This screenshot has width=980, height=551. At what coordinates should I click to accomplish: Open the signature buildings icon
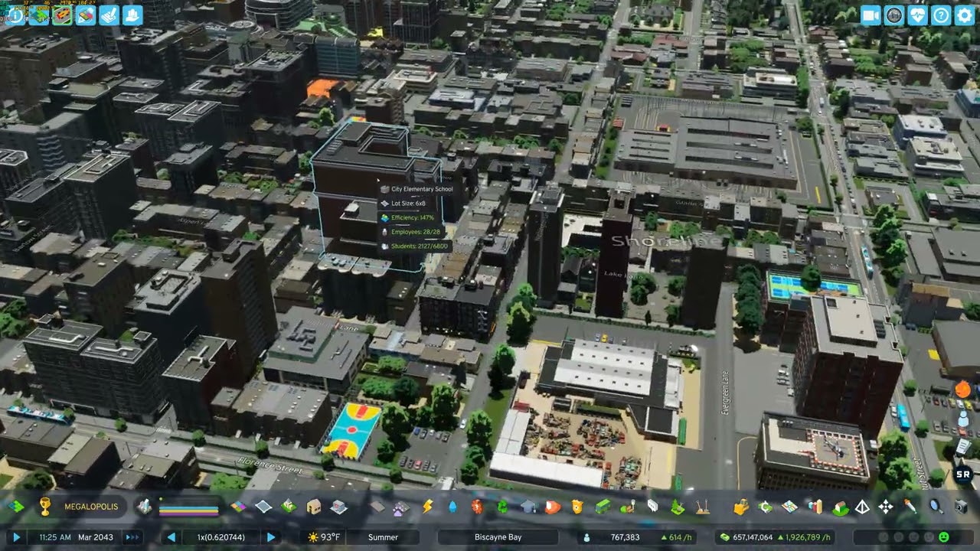289,507
